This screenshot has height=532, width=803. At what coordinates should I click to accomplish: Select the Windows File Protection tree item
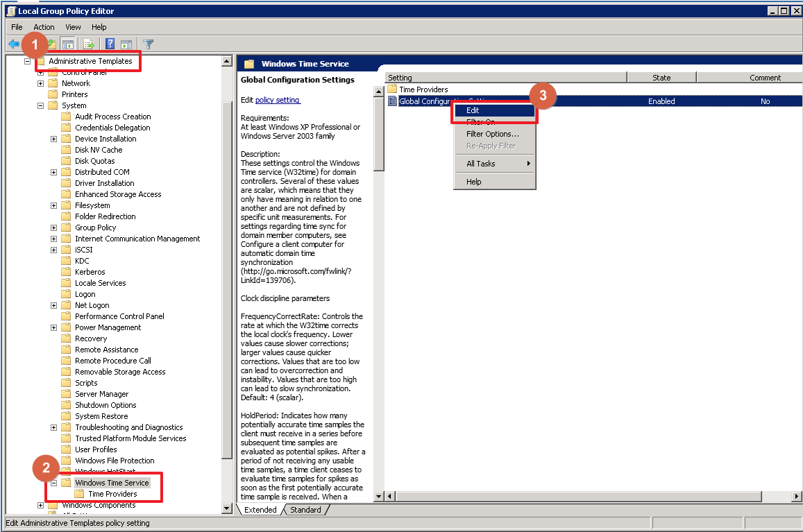click(115, 461)
